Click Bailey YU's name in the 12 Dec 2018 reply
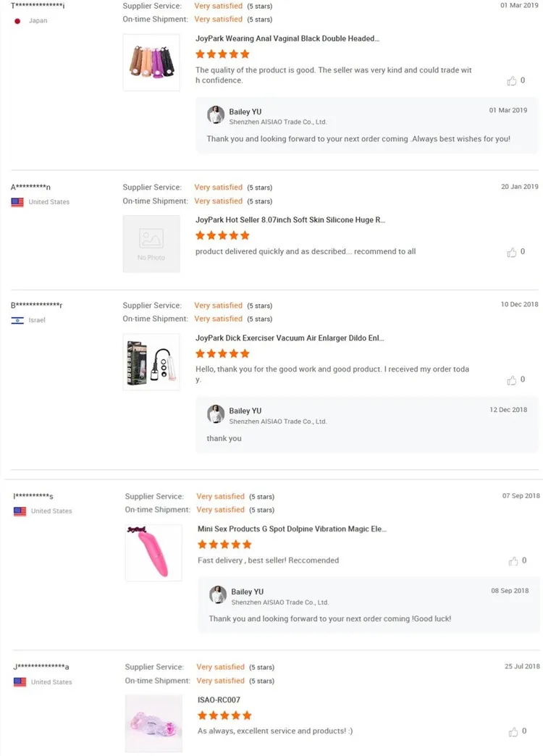The width and height of the screenshot is (543, 756). coord(245,411)
